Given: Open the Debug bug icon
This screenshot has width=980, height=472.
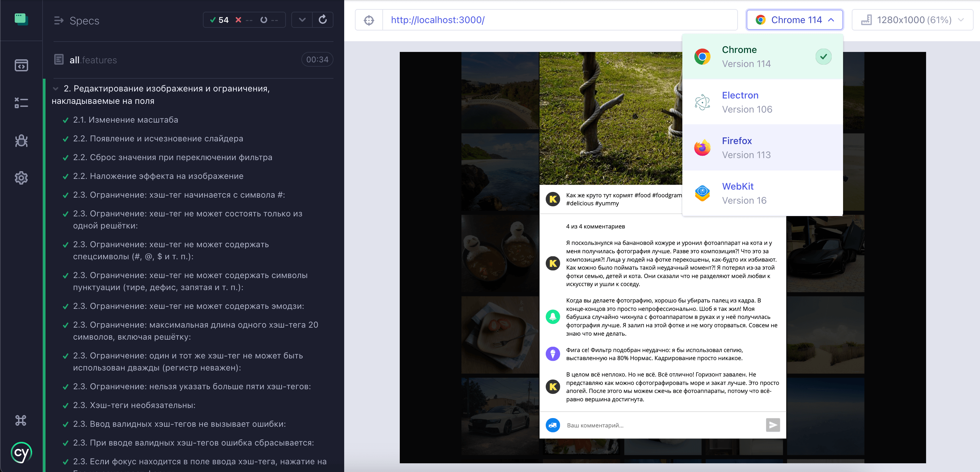Looking at the screenshot, I should (x=21, y=140).
